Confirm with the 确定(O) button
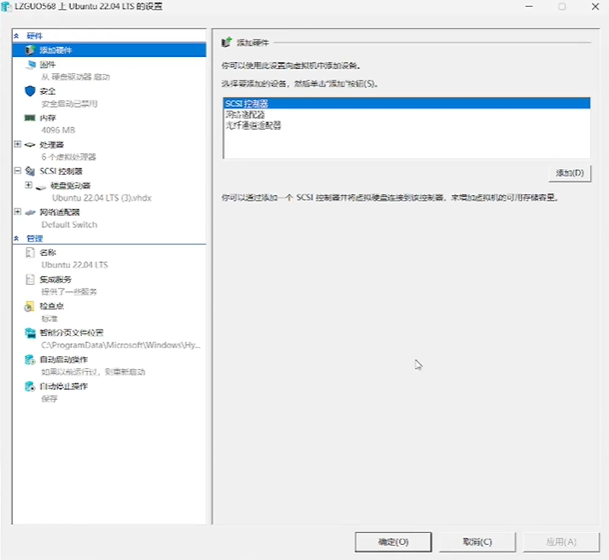This screenshot has height=560, width=609. (393, 542)
